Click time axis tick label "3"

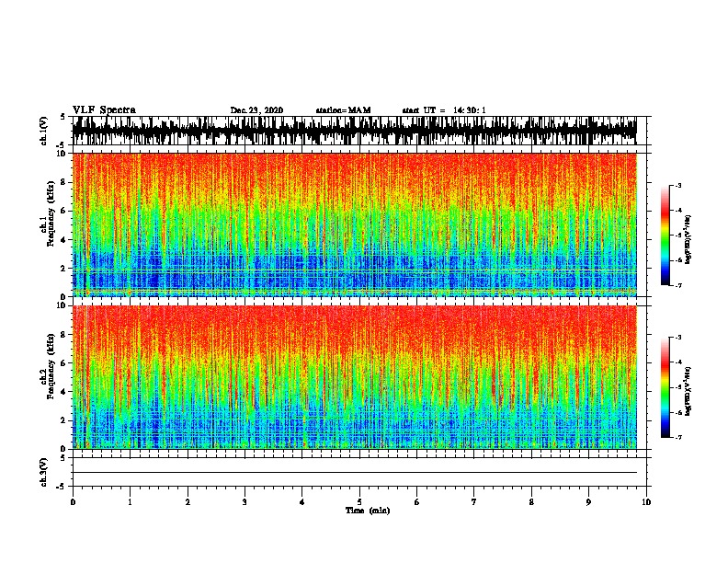245,501
